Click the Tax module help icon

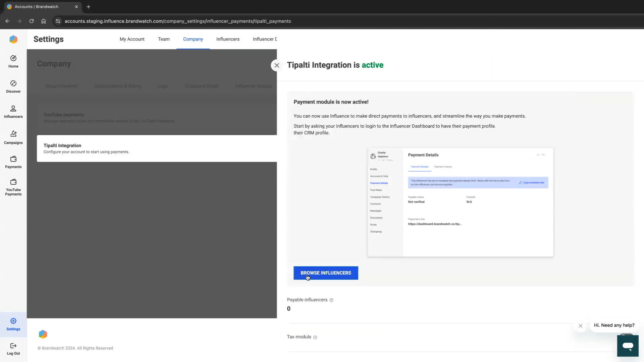coord(315,338)
